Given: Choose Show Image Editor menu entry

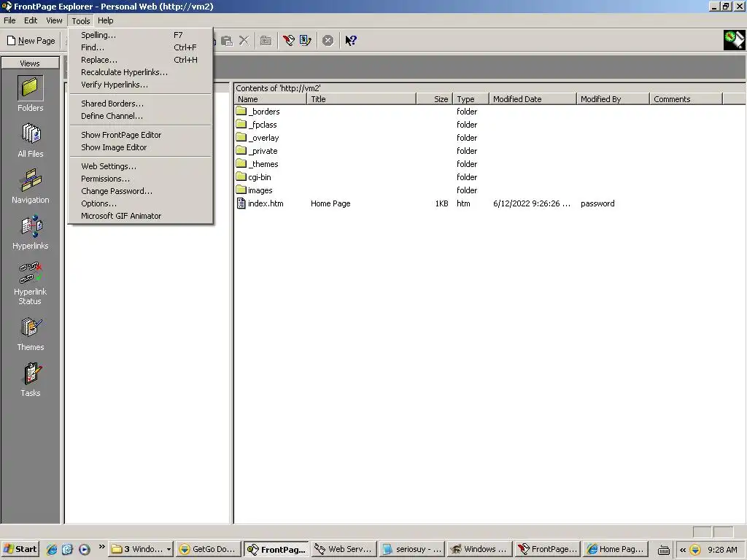Looking at the screenshot, I should click(140, 147).
